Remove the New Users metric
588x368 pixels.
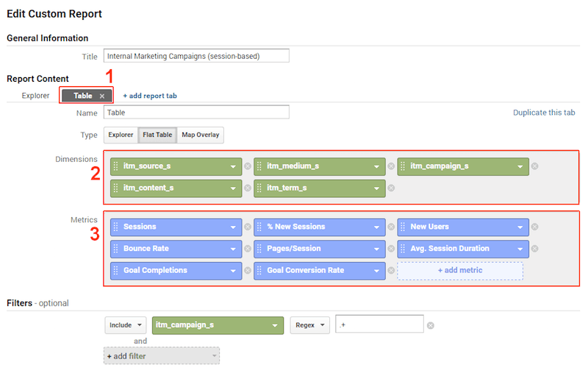point(535,227)
